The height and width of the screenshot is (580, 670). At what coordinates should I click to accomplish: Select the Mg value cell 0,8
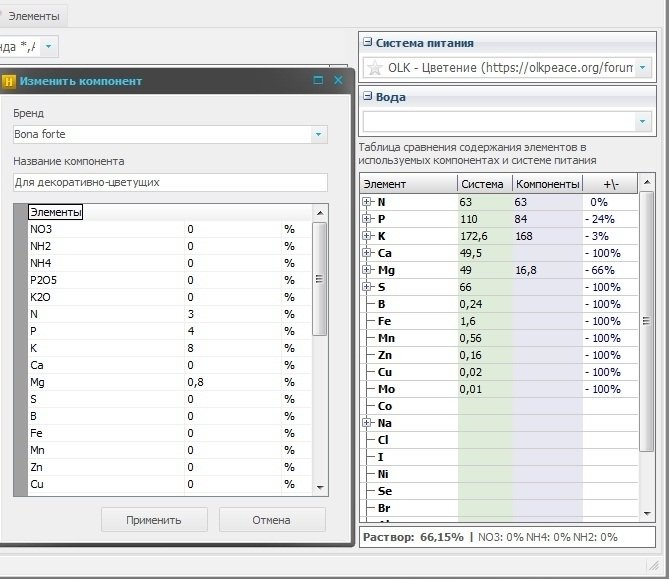pos(233,382)
